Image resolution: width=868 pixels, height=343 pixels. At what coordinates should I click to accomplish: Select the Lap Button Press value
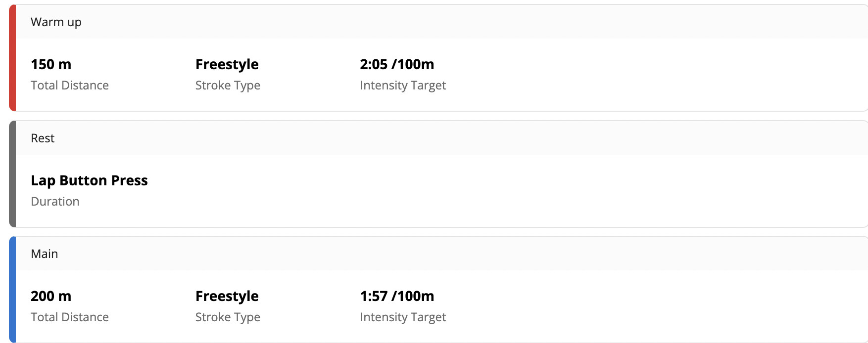[89, 180]
